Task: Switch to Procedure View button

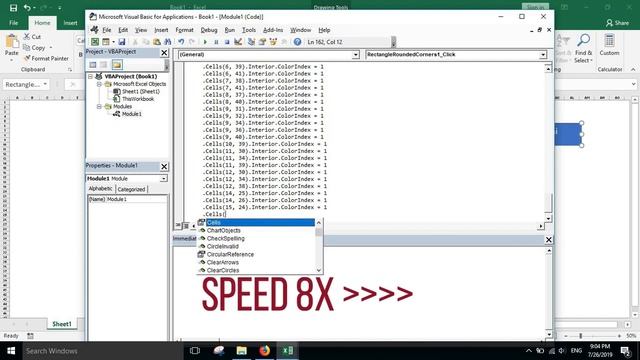Action: [x=178, y=225]
